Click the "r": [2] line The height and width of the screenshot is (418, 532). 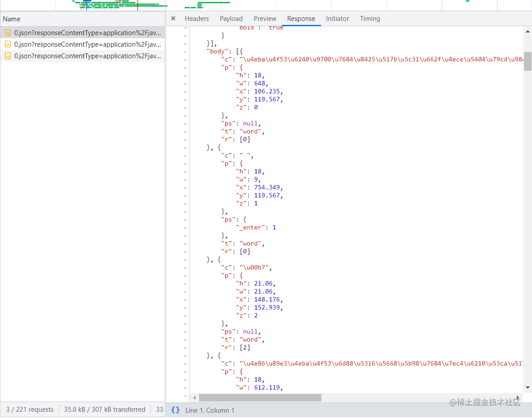236,347
